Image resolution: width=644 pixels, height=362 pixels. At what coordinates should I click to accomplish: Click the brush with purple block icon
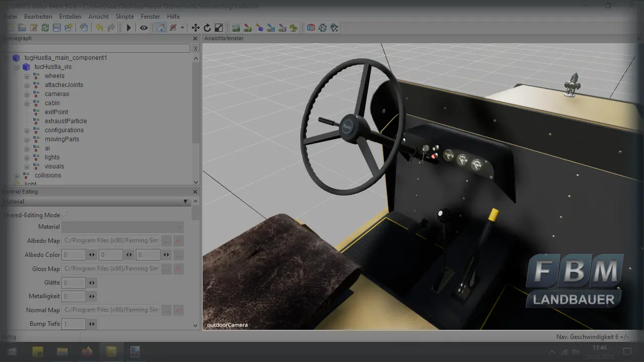282,28
